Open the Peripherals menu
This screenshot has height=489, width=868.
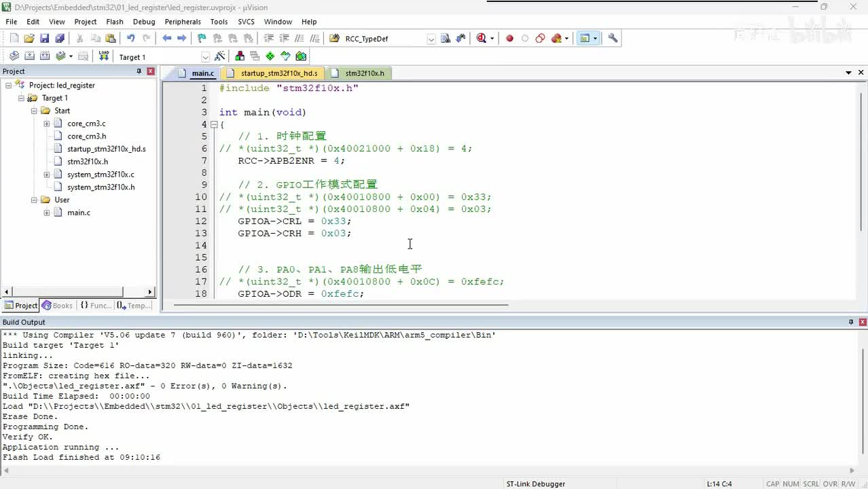(183, 22)
